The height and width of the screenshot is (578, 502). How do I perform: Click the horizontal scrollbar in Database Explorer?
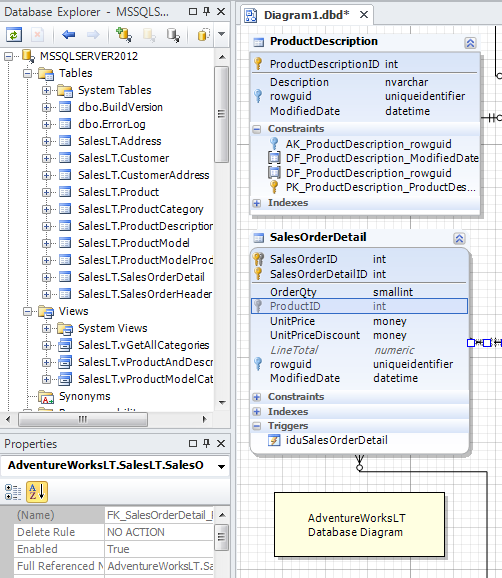83,419
